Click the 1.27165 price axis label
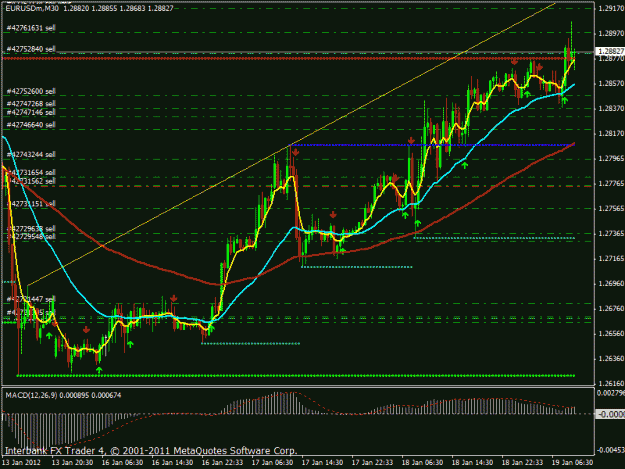Viewport: 625px width, 469px height. (611, 259)
